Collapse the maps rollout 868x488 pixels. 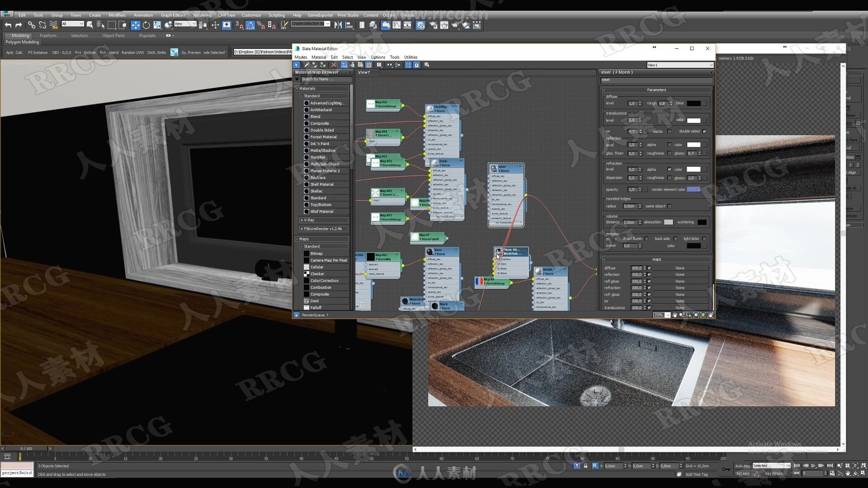(656, 259)
